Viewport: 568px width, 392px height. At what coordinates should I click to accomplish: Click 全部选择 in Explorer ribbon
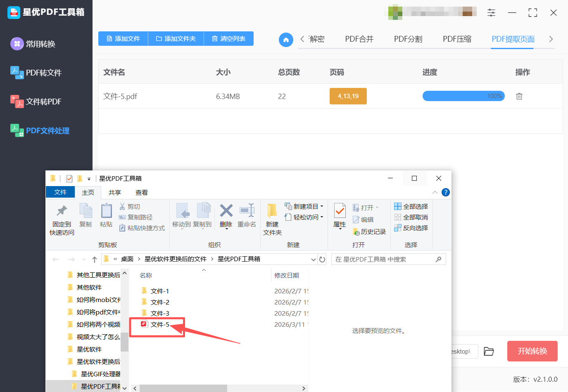[x=411, y=206]
